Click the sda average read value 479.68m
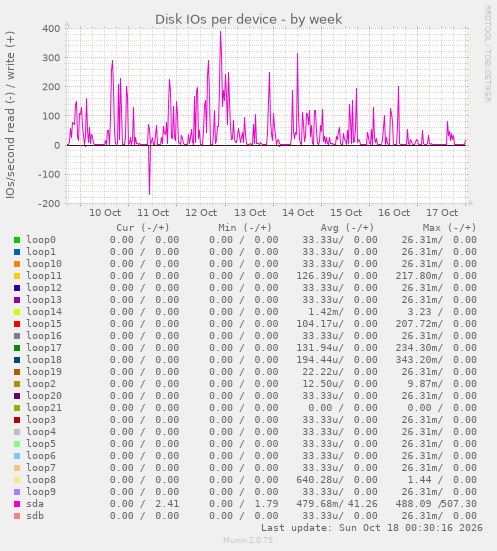 pyautogui.click(x=320, y=504)
